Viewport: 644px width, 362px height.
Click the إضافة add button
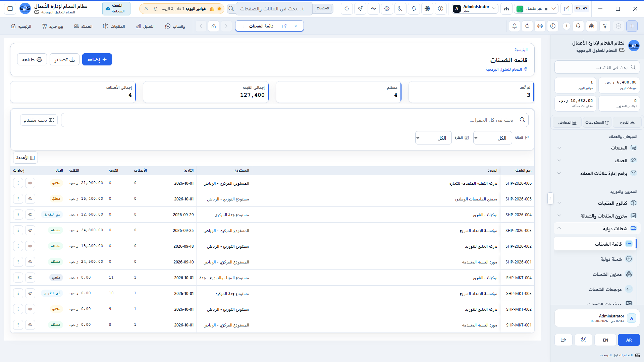tap(97, 59)
